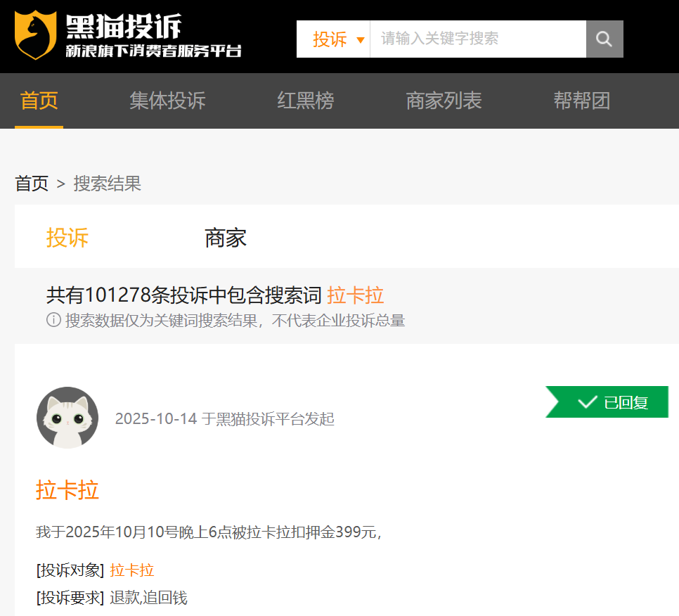Click the 拉卡拉 link after 投诉对象

tap(132, 570)
